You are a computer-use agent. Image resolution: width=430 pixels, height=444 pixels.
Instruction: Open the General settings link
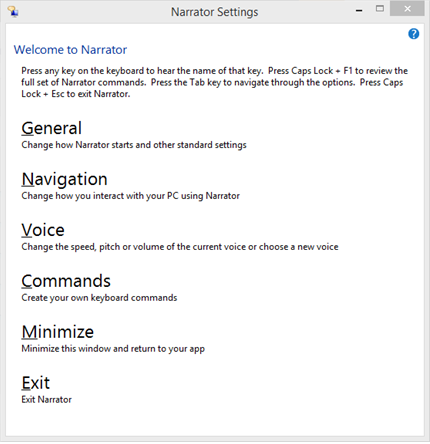[51, 128]
